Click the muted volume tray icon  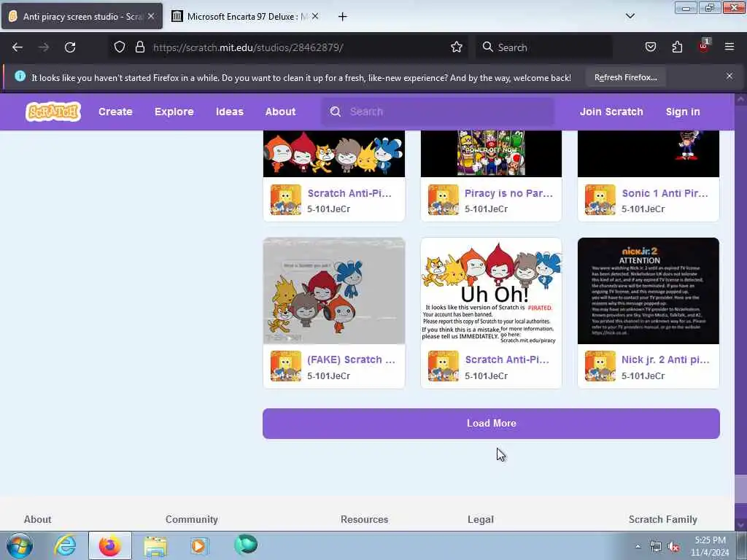pyautogui.click(x=673, y=547)
